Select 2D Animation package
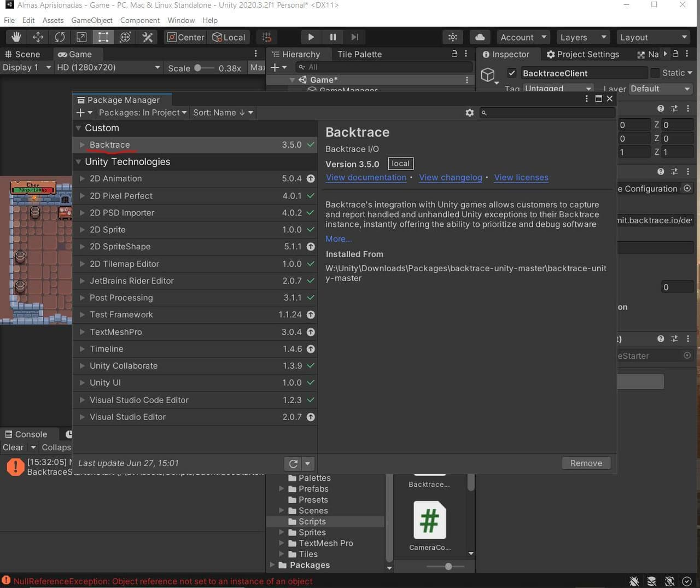This screenshot has height=588, width=700. pos(195,178)
